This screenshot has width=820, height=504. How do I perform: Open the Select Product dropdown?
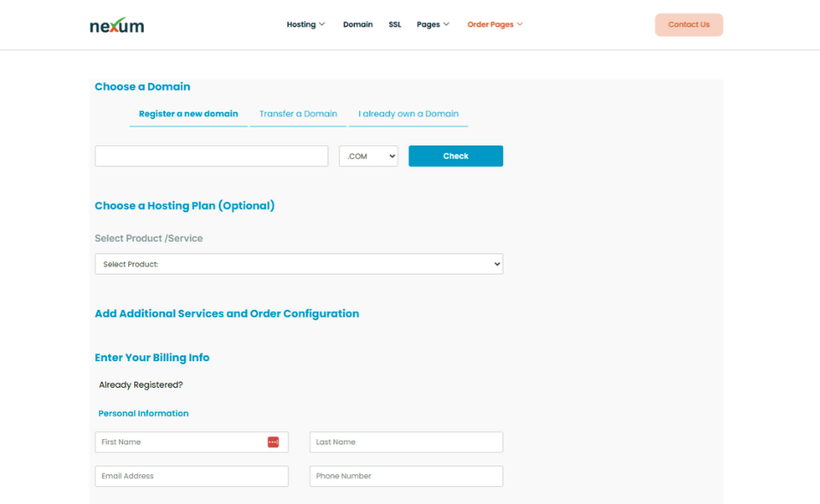(x=298, y=264)
